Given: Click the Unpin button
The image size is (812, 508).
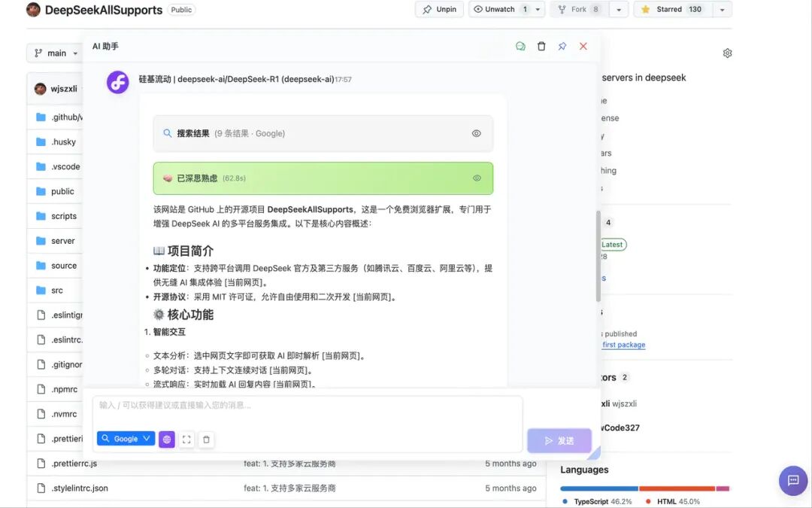Looking at the screenshot, I should click(x=439, y=9).
